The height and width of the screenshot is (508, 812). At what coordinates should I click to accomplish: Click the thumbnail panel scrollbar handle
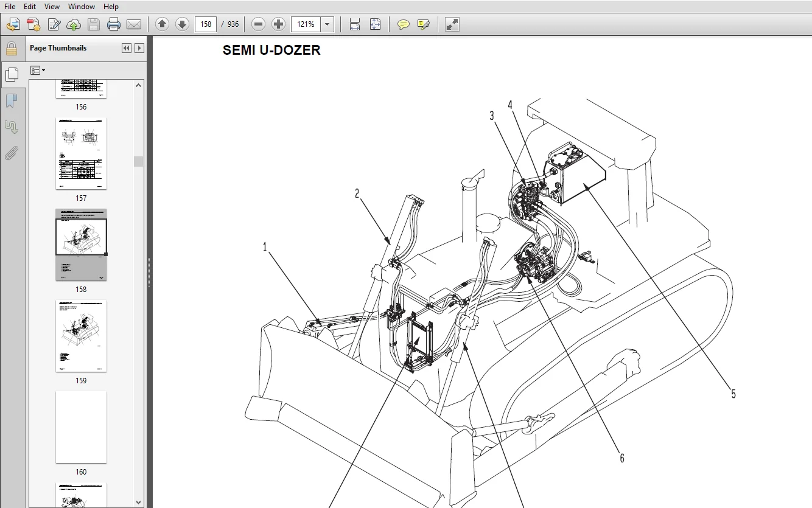[139, 161]
